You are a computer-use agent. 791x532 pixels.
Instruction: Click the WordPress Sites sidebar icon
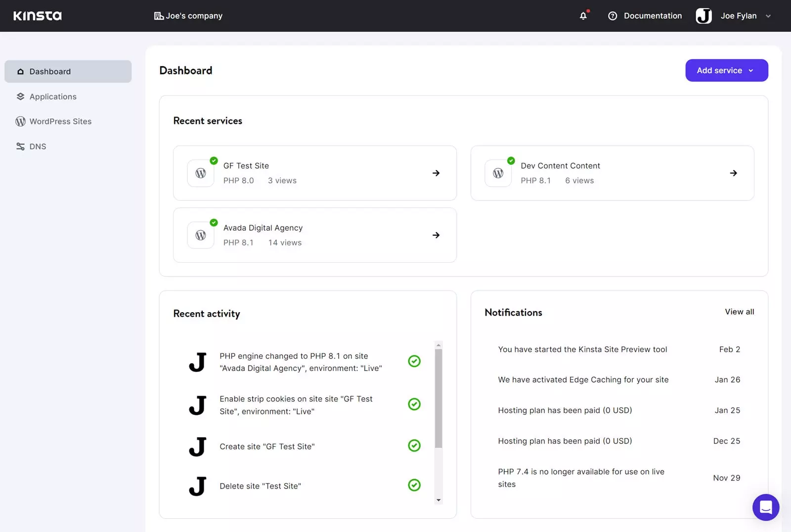pyautogui.click(x=20, y=122)
